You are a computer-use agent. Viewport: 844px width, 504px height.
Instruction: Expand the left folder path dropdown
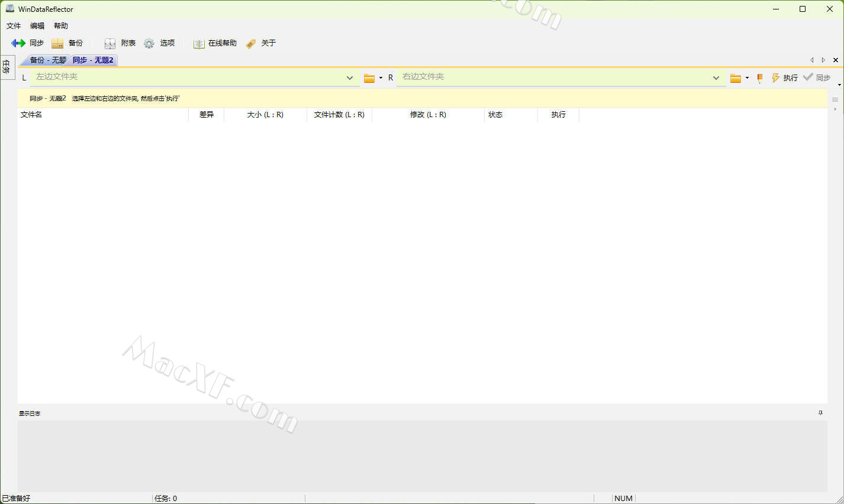[x=350, y=78]
